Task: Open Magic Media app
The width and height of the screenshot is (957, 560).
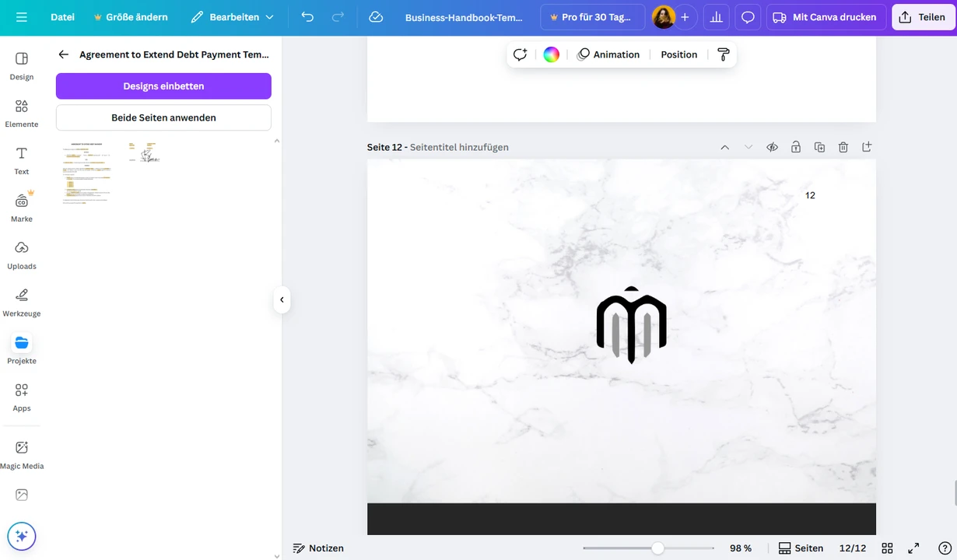Action: tap(22, 455)
